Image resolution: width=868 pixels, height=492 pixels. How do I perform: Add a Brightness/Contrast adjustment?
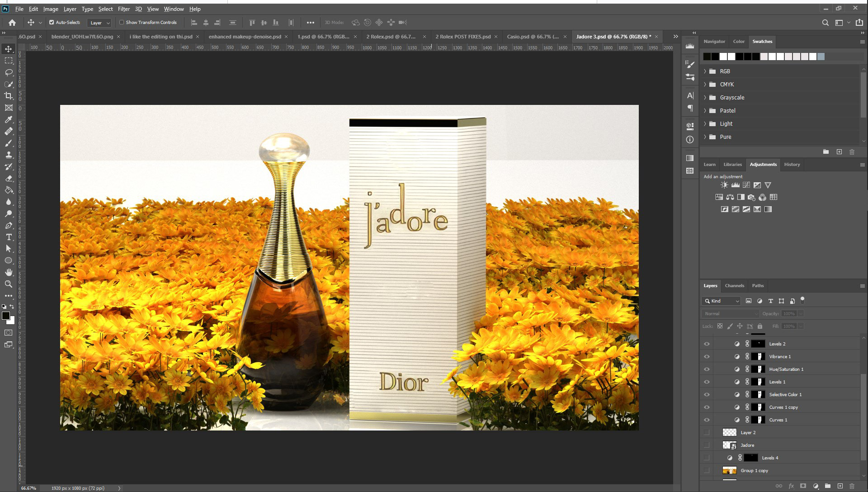coord(724,185)
